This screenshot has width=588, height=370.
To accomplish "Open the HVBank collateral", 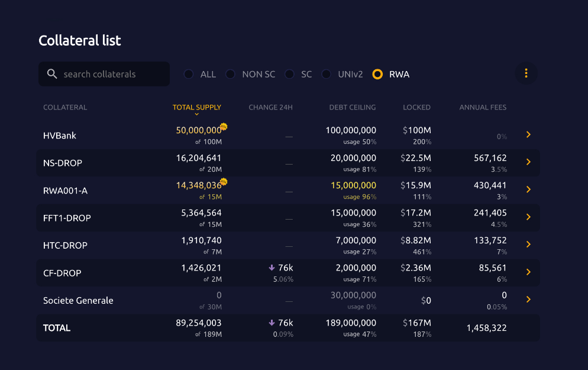I will (60, 136).
